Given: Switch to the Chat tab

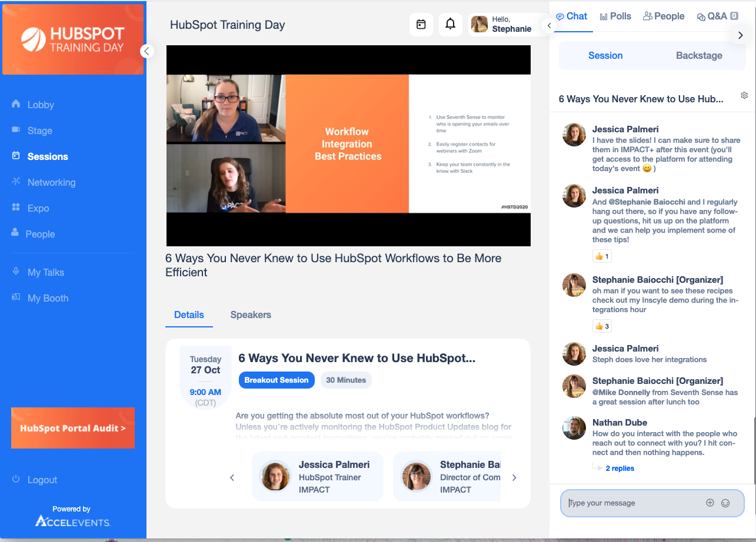Looking at the screenshot, I should click(572, 16).
